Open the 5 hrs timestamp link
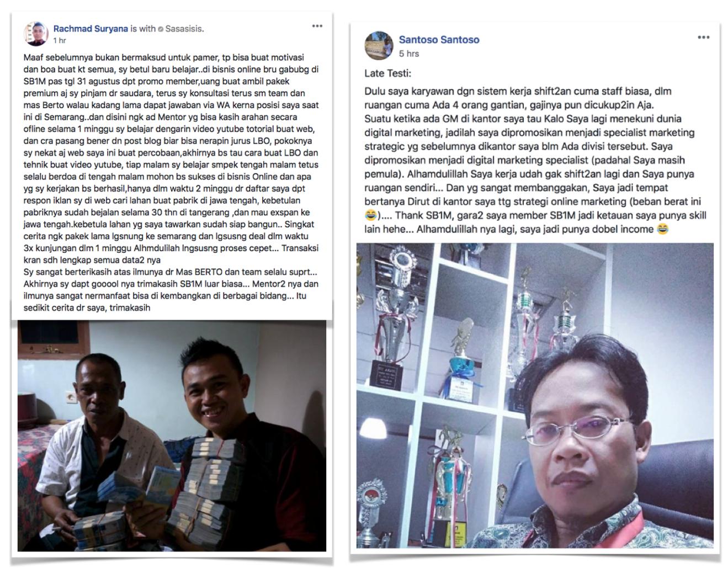This screenshot has width=728, height=568. (409, 54)
